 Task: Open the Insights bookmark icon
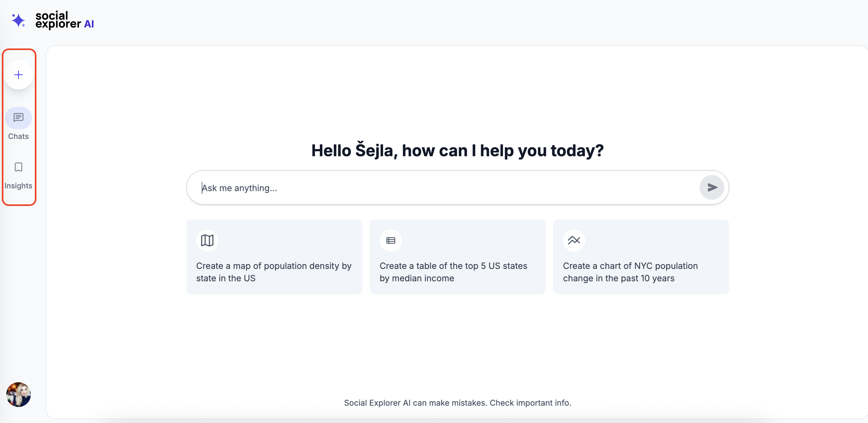(x=19, y=167)
